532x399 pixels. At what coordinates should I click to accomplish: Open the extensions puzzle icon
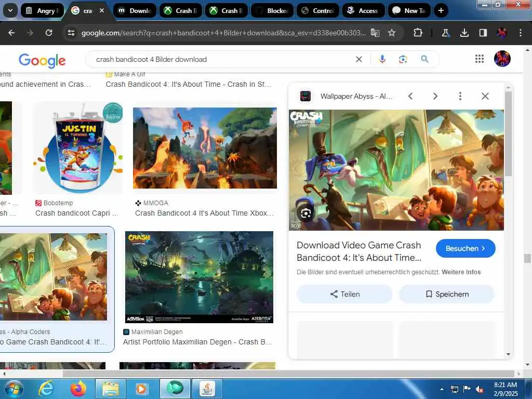pyautogui.click(x=418, y=33)
